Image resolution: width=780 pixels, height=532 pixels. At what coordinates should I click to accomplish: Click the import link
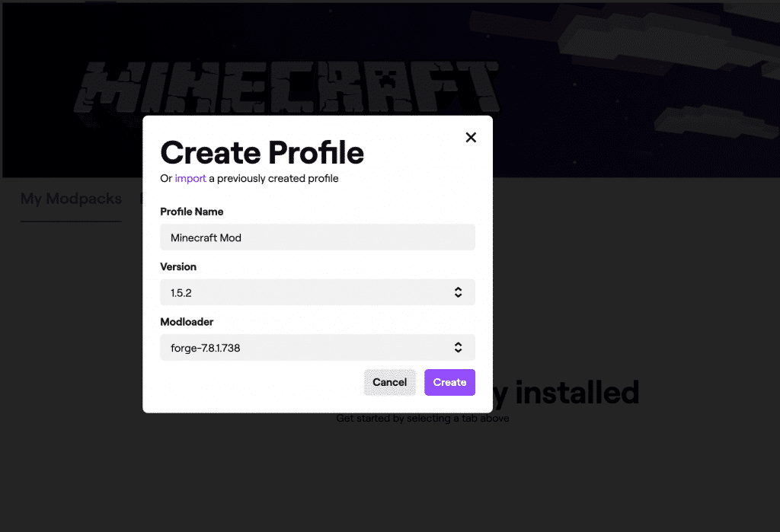tap(190, 179)
